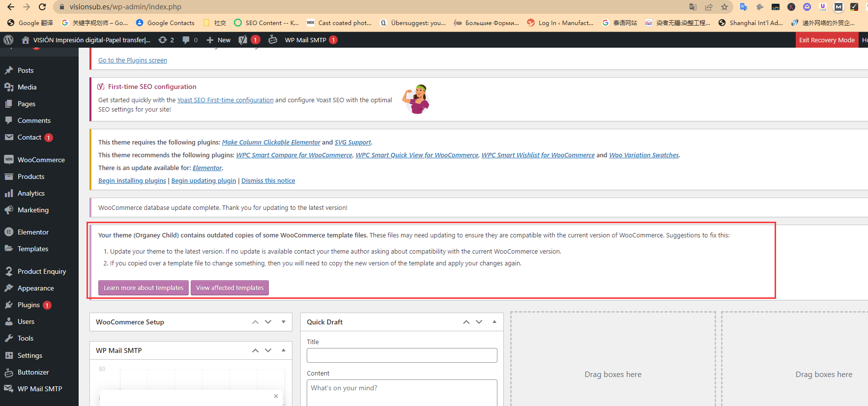The image size is (868, 406).
Task: Open WP Mail SMTP in the sidebar
Action: pyautogui.click(x=40, y=389)
